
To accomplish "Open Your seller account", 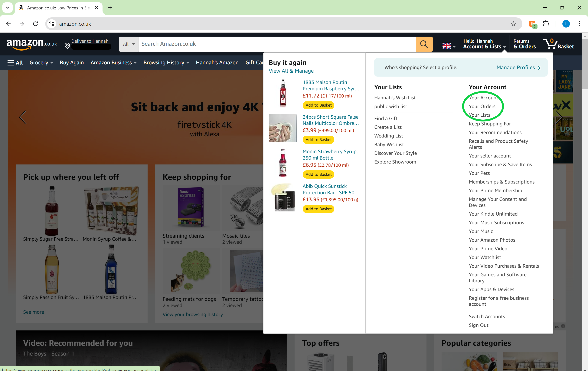I will [x=490, y=156].
